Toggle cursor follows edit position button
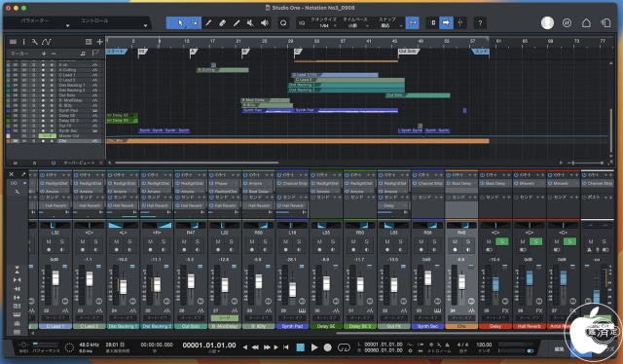Viewport: 623px width, 364px height. tap(460, 23)
